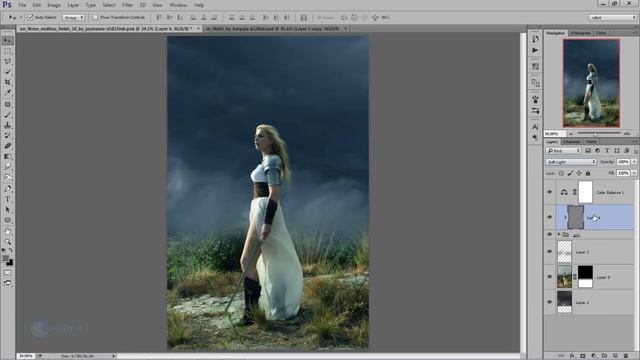Screen dimensions: 640x360
Task: Create new adjustment layer from footer
Action: coord(593,356)
